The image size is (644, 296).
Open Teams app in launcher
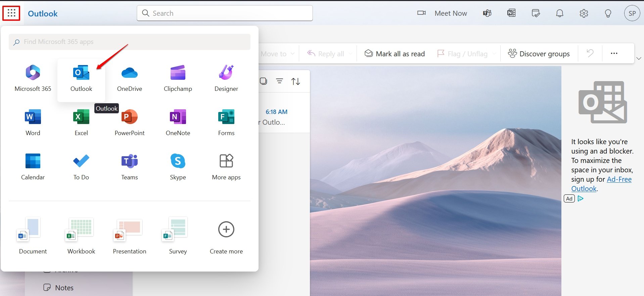pos(130,167)
